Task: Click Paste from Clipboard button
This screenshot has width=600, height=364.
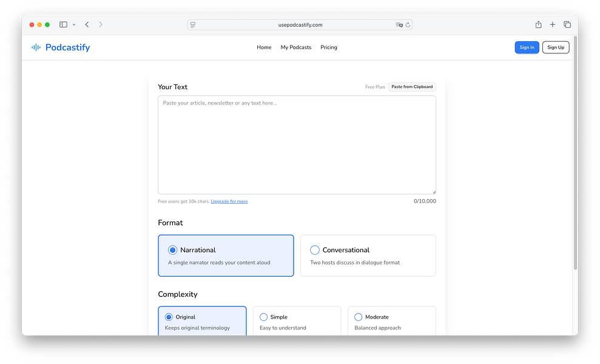Action: click(412, 87)
